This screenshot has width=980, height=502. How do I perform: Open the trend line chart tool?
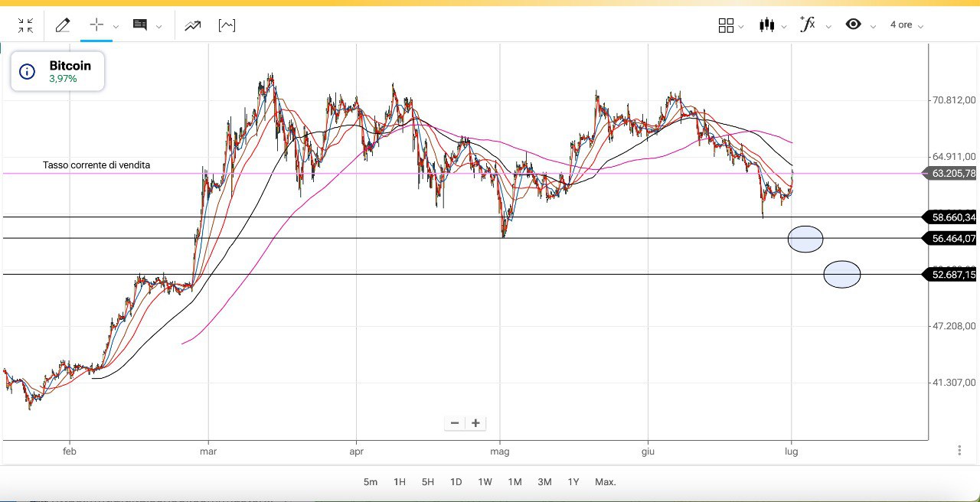pos(192,26)
